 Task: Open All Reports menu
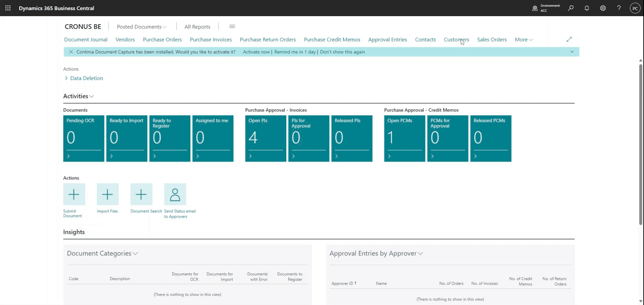197,27
